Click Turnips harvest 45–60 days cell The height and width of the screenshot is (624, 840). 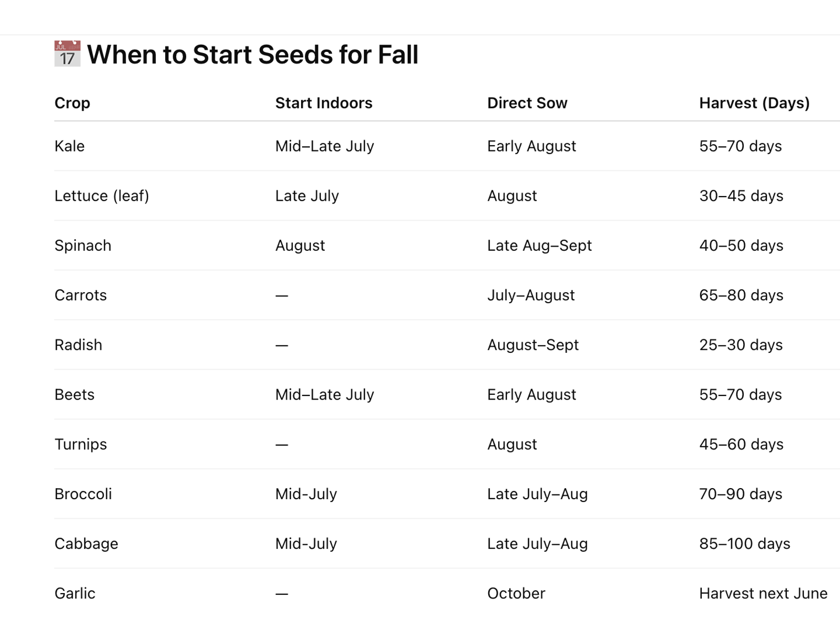(x=741, y=444)
